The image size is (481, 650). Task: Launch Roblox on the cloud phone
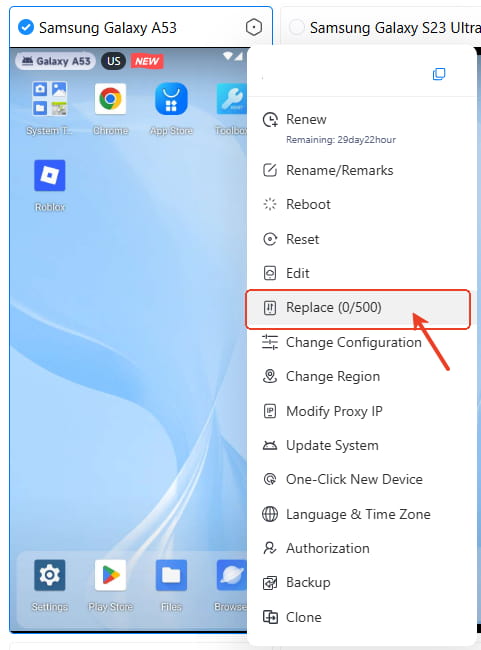click(x=50, y=175)
